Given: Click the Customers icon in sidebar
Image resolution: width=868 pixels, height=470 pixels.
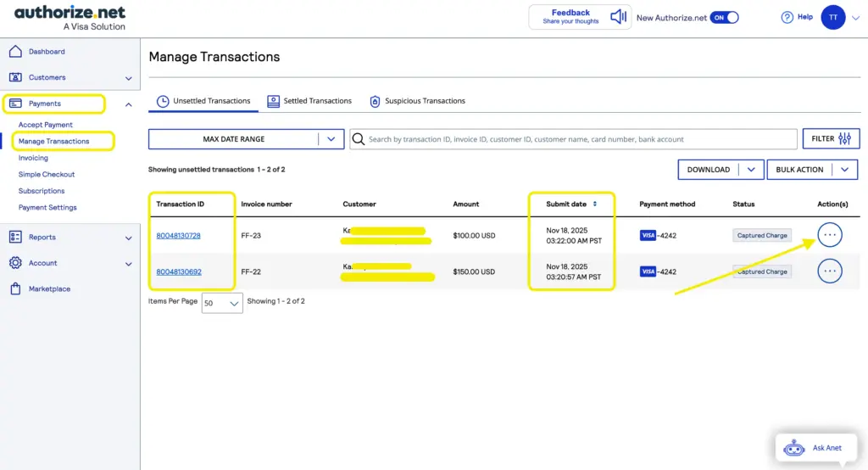Looking at the screenshot, I should click(x=15, y=77).
